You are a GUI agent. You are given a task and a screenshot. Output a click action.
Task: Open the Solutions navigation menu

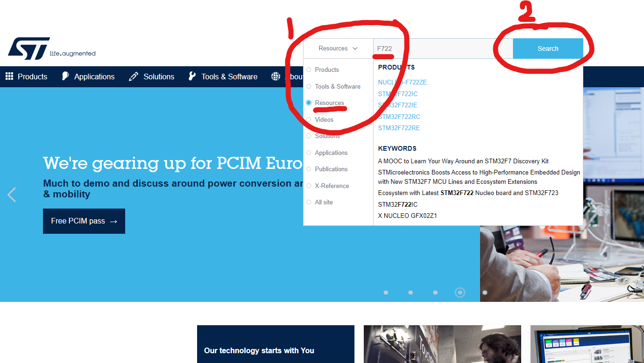tap(159, 77)
